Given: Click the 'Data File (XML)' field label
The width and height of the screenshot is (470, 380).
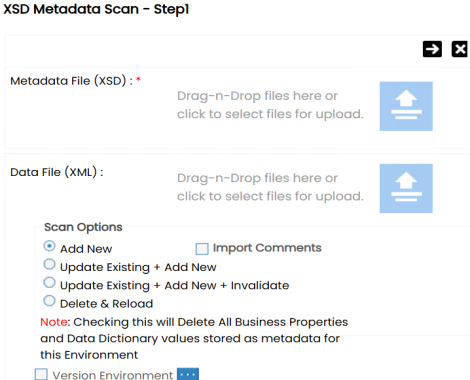Looking at the screenshot, I should point(53,172).
